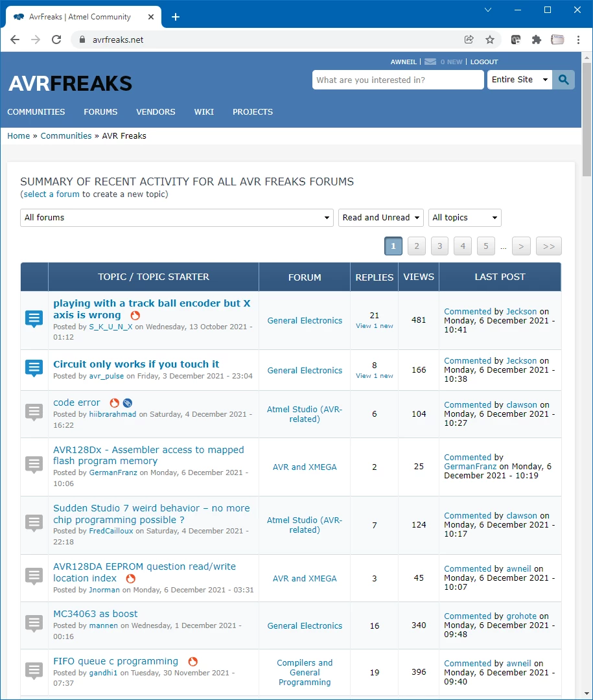Open WIKI menu

click(x=204, y=112)
